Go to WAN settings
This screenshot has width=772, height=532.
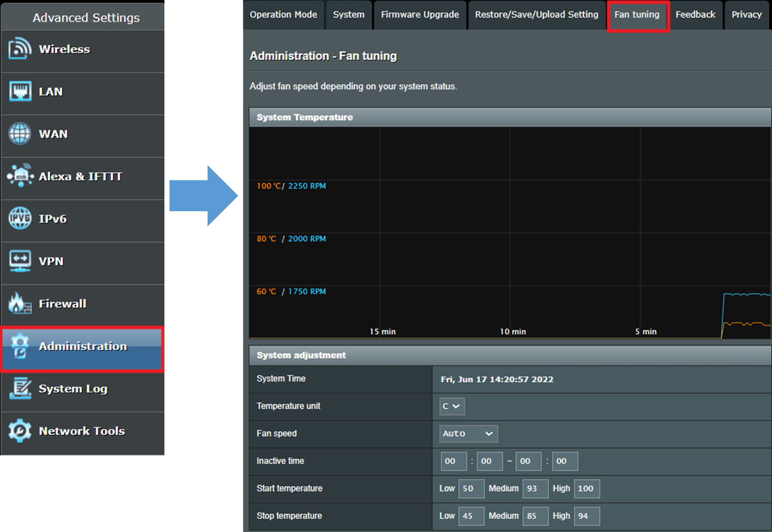click(83, 136)
